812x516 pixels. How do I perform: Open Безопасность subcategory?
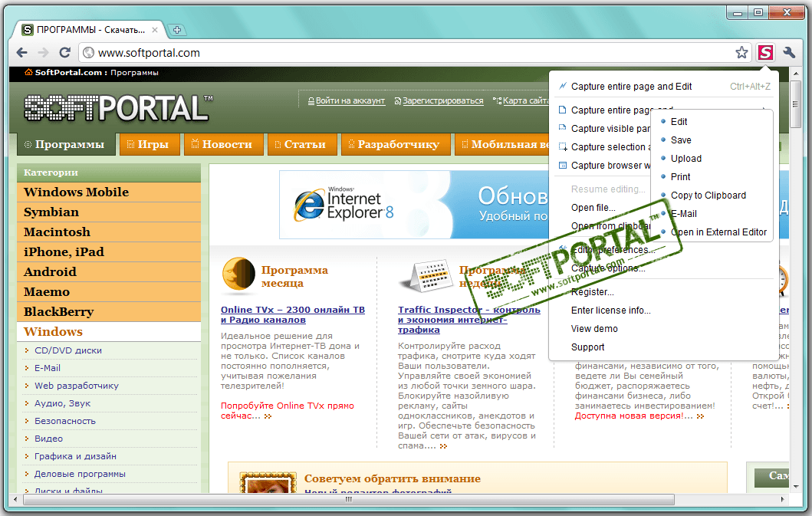(65, 421)
